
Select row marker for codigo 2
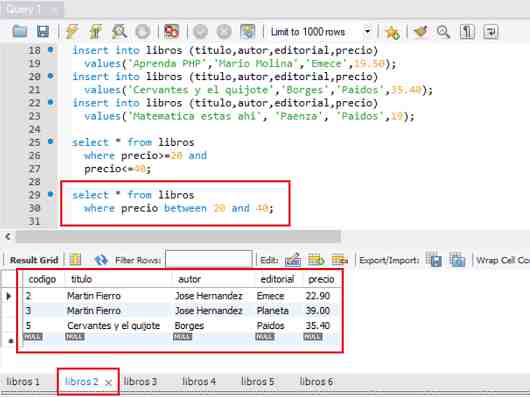9,296
